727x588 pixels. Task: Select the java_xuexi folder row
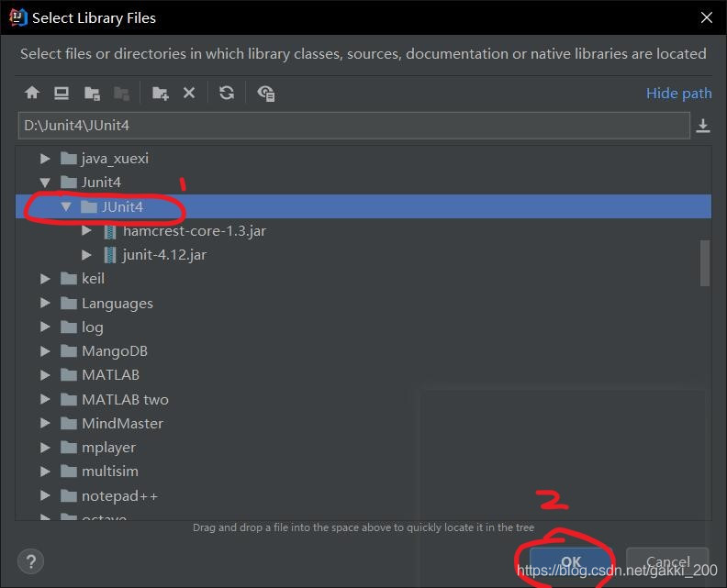(363, 159)
